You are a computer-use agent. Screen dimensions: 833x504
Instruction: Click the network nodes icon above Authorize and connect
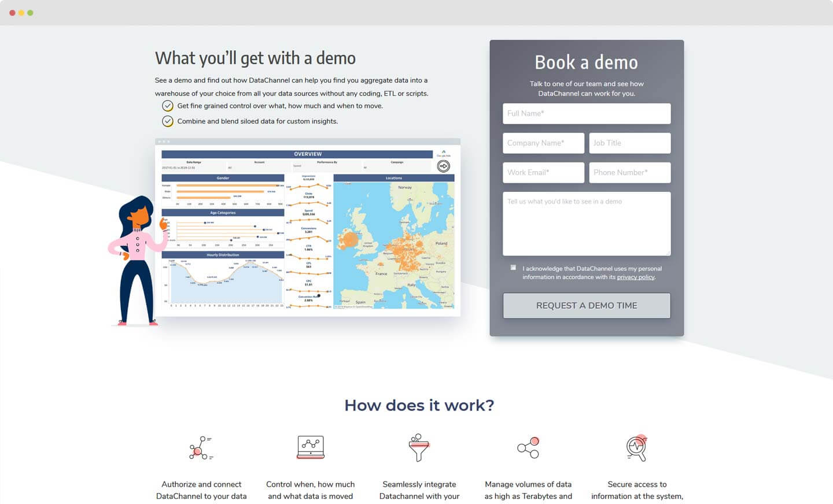pos(201,448)
